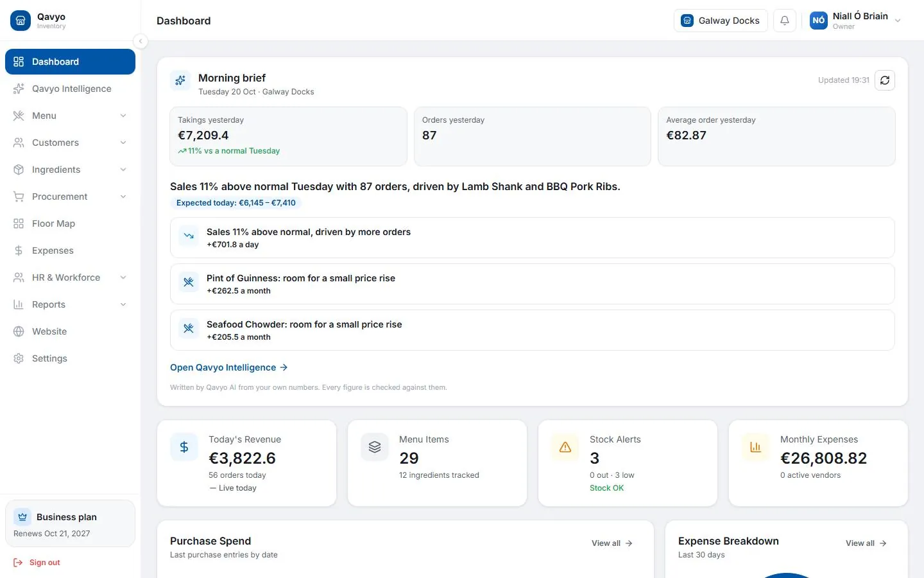Screen dimensions: 924x578
Task: Click the 'Renews Oct 21, 2027' text
Action: pos(51,534)
